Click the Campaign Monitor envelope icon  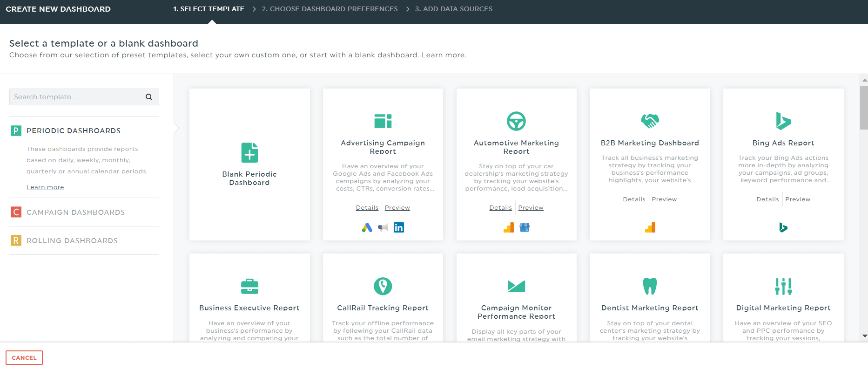[x=516, y=286]
